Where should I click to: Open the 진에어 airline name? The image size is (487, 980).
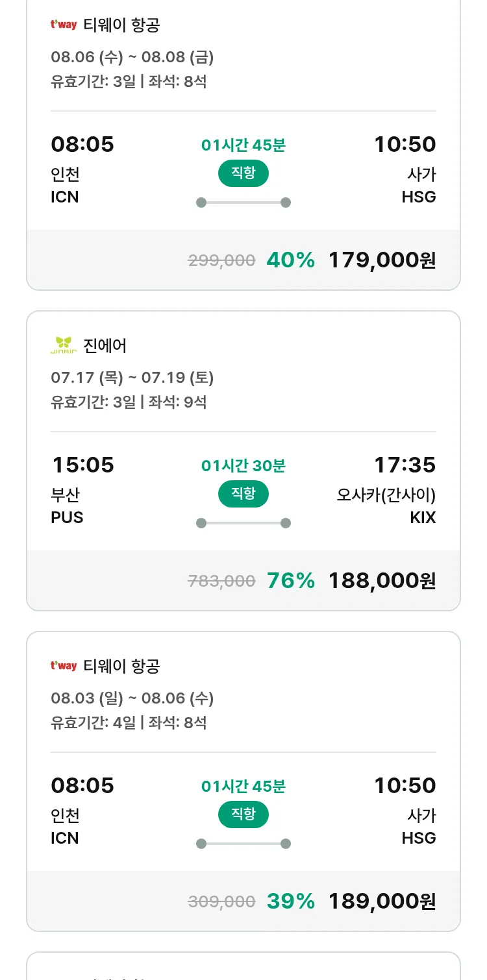point(105,345)
